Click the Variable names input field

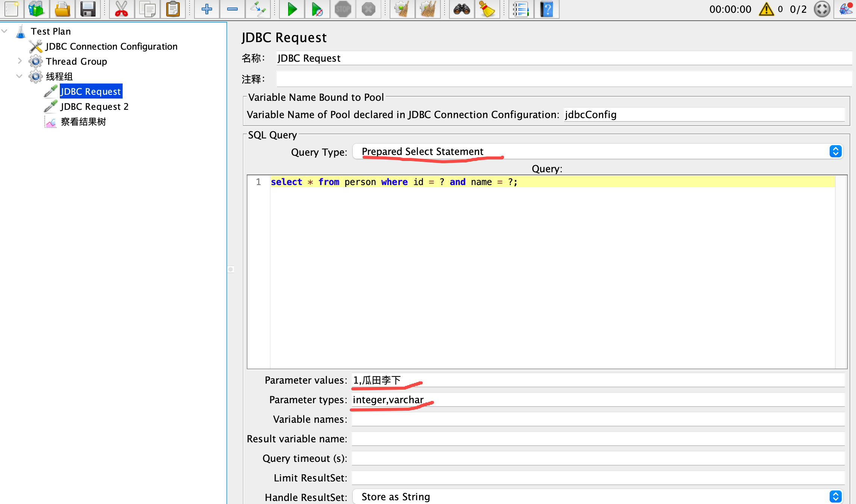point(598,419)
